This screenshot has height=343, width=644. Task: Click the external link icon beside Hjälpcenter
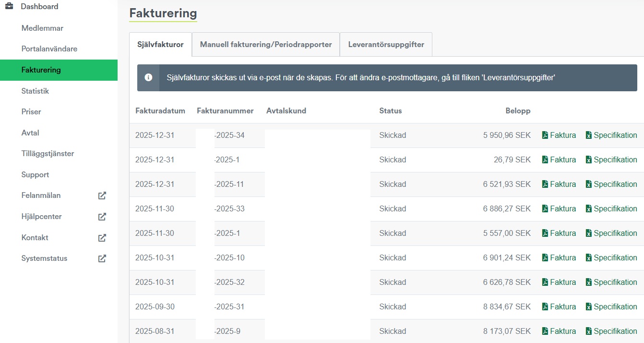[x=102, y=217]
